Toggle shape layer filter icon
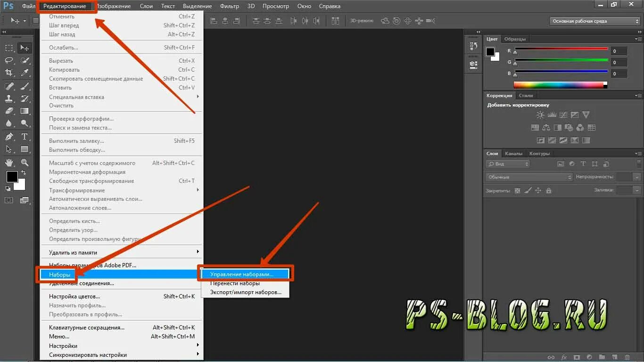The height and width of the screenshot is (362, 644). pos(594,164)
